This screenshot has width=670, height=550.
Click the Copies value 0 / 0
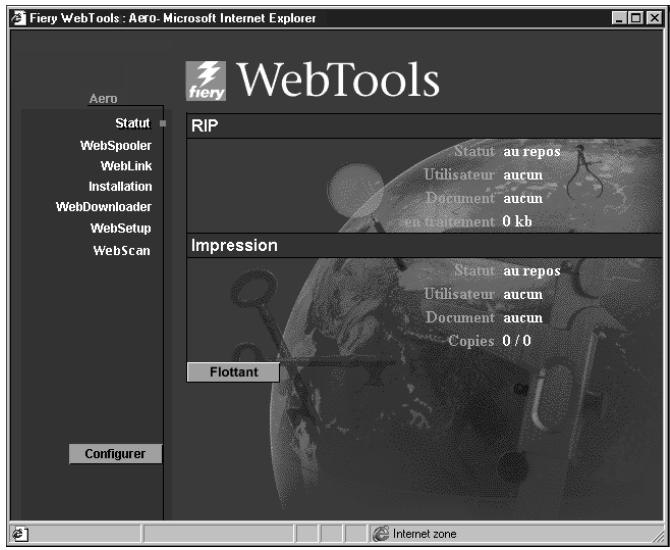(x=517, y=341)
